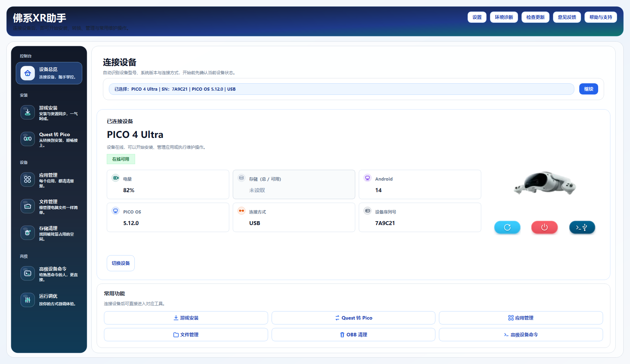The height and width of the screenshot is (364, 630).
Task: Click 应用管理 shortcut in 常用功能
Action: coord(521,318)
